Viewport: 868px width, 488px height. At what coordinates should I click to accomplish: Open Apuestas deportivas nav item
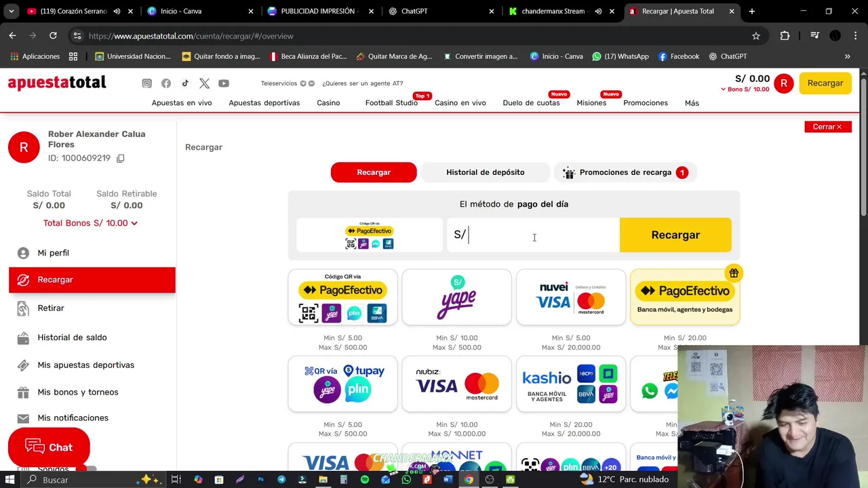[x=264, y=103]
